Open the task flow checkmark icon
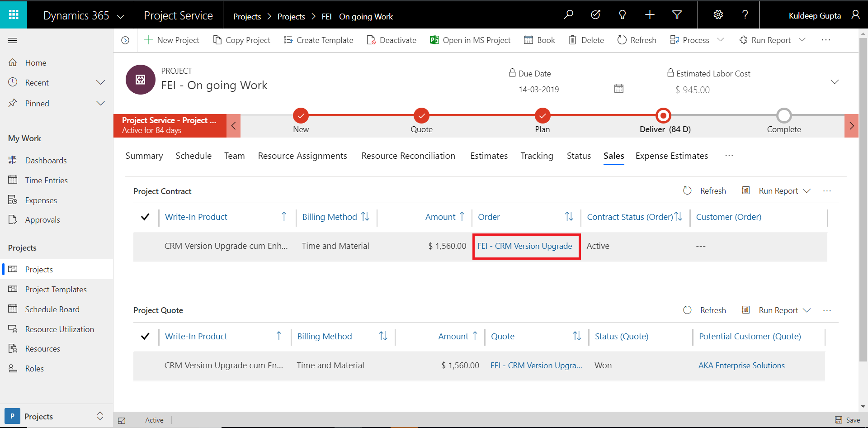The height and width of the screenshot is (428, 868). point(596,15)
